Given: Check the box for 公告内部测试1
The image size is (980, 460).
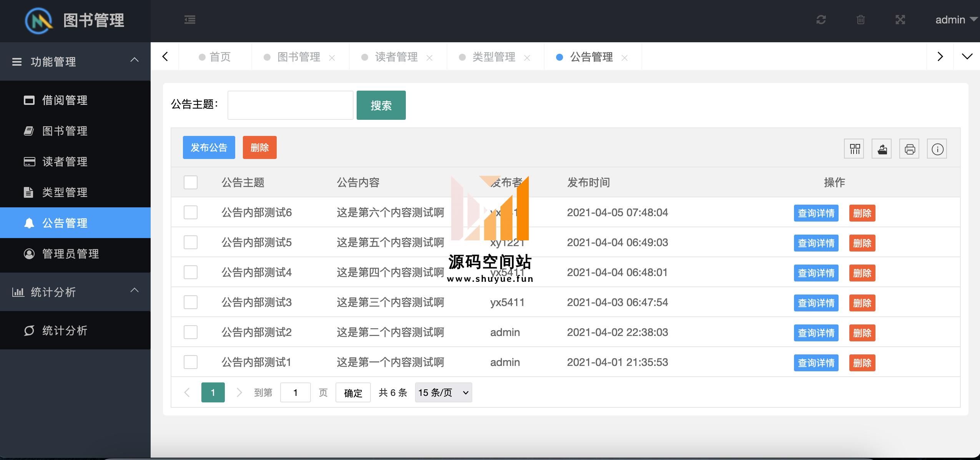Looking at the screenshot, I should [191, 362].
